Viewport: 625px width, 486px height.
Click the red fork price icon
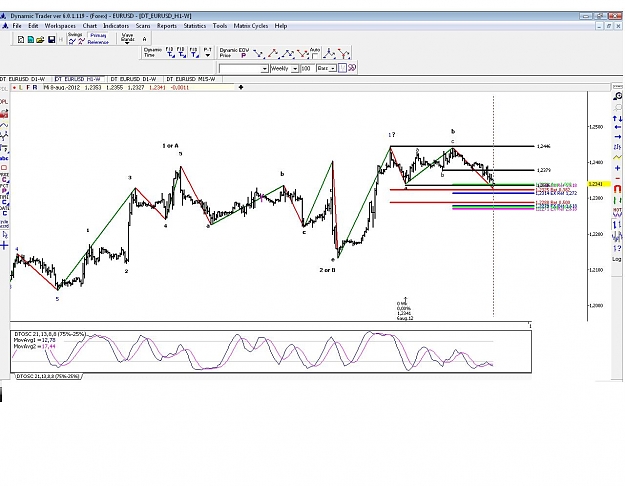(x=344, y=53)
